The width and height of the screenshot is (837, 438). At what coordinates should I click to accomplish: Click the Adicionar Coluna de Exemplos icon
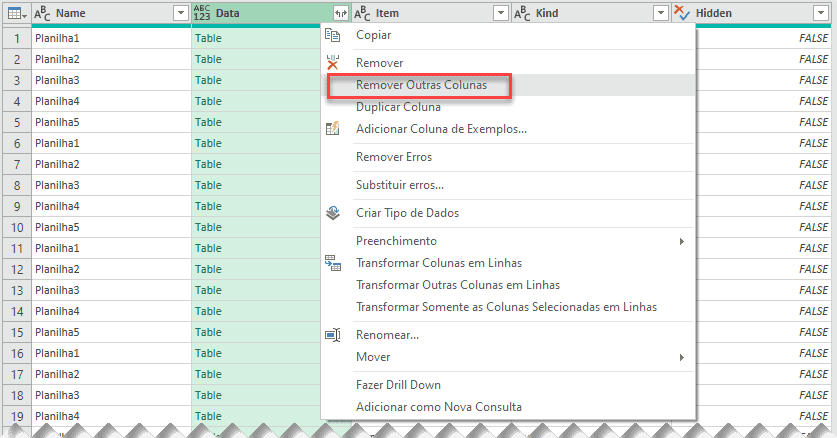point(333,129)
